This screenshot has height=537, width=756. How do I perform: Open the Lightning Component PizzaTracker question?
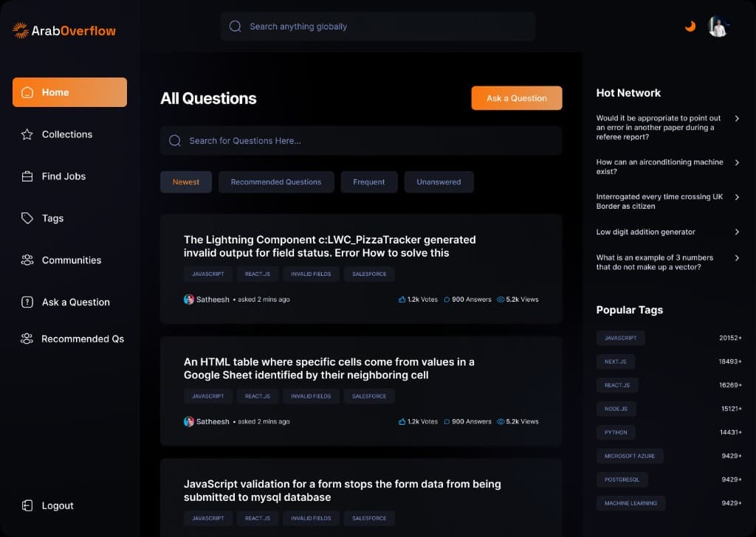pos(329,246)
